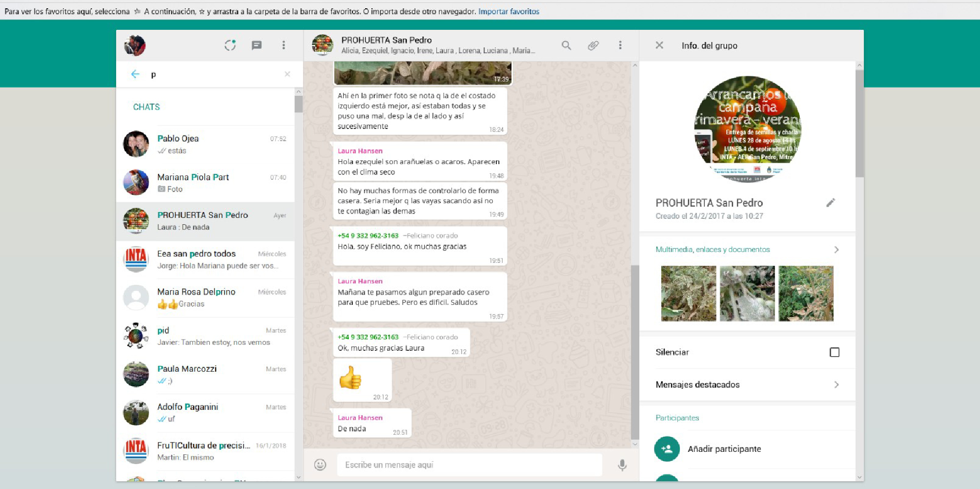Record a voice message with microphone
Screen dimensions: 980x489
click(x=622, y=465)
